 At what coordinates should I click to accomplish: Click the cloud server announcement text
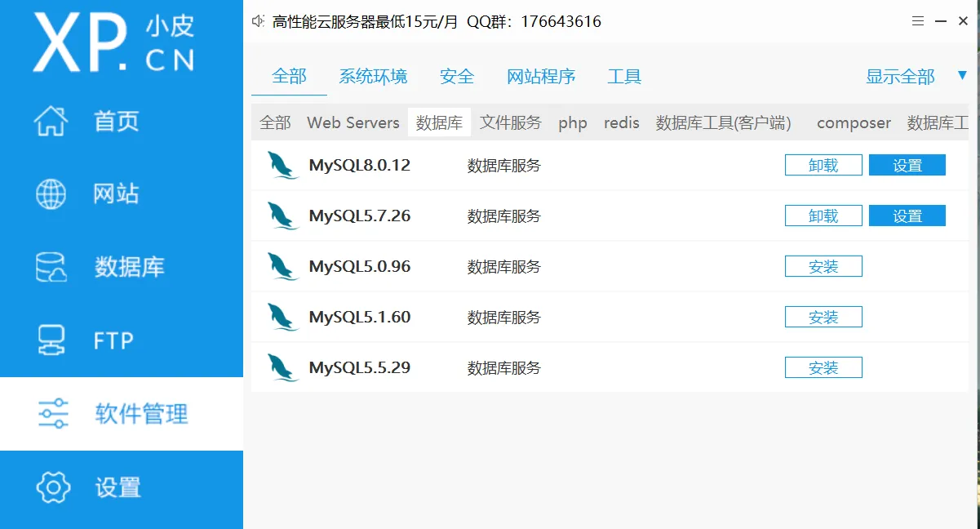(x=437, y=21)
